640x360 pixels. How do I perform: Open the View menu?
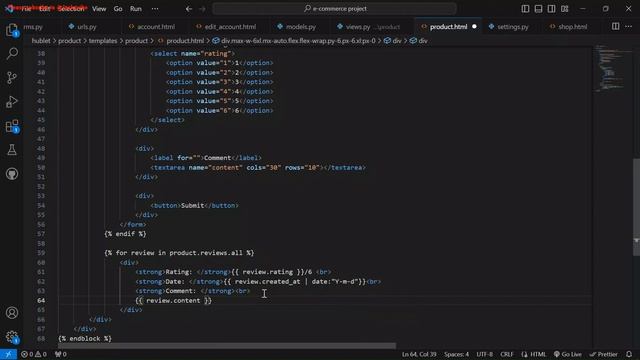99,9
